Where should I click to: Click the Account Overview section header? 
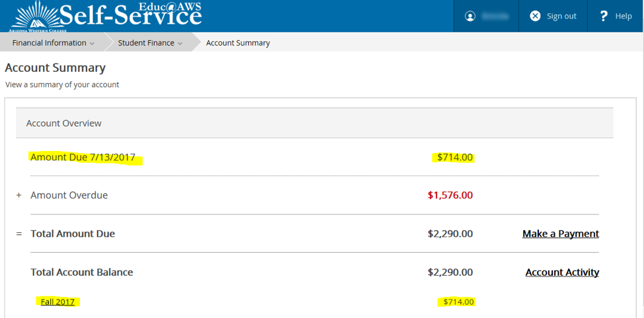[x=314, y=123]
